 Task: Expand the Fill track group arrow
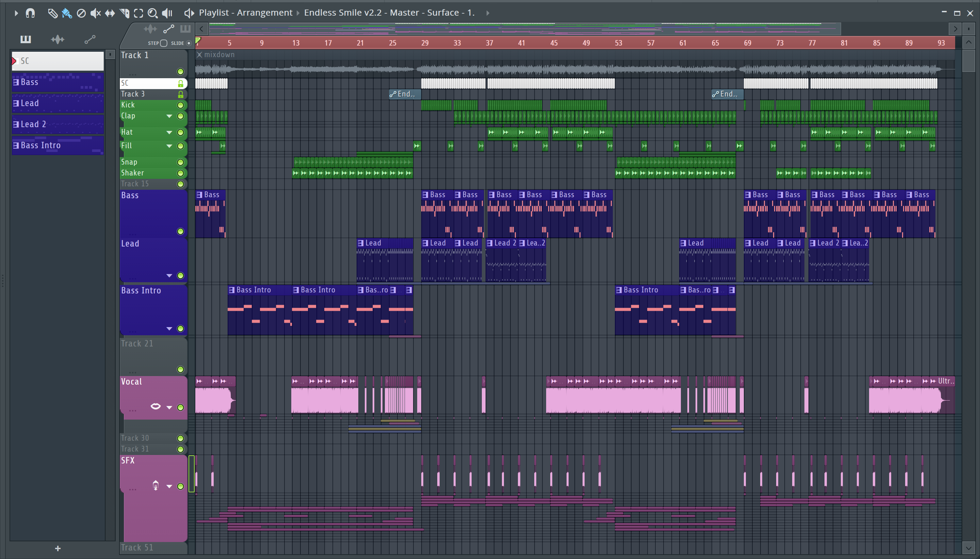[169, 146]
